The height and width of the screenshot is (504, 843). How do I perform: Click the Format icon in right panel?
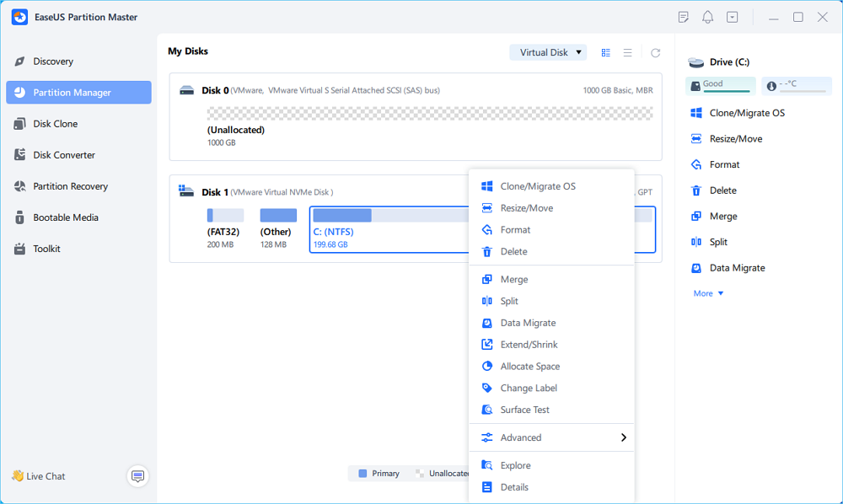tap(696, 165)
